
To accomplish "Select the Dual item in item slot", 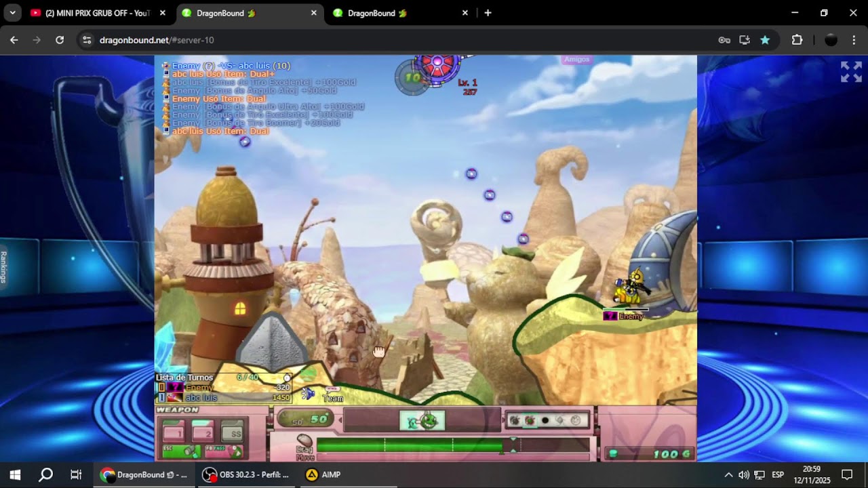I will [x=422, y=421].
